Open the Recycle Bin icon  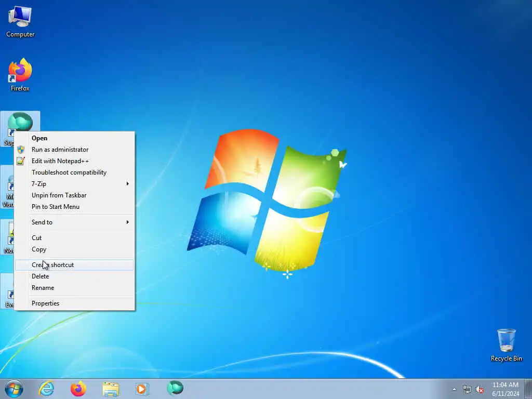click(506, 345)
